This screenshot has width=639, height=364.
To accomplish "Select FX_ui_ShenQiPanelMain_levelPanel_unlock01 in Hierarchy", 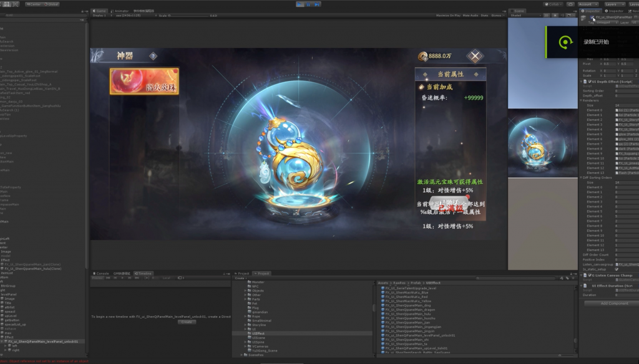I will click(x=43, y=342).
